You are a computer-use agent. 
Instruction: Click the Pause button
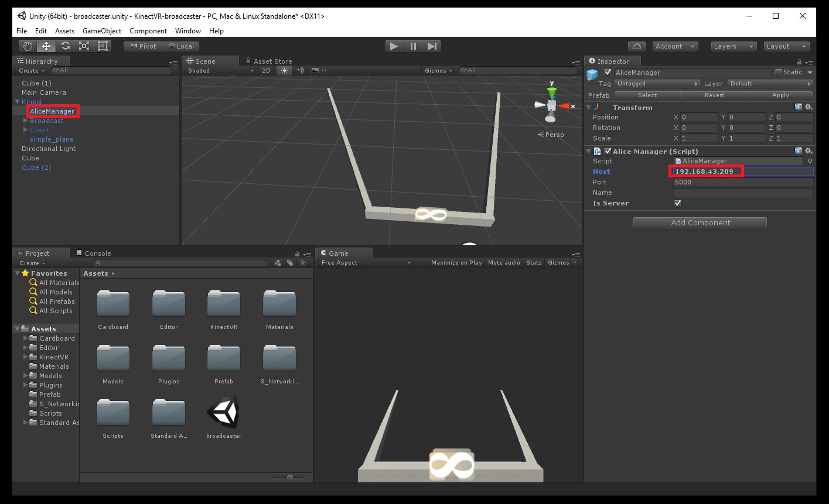pyautogui.click(x=413, y=46)
